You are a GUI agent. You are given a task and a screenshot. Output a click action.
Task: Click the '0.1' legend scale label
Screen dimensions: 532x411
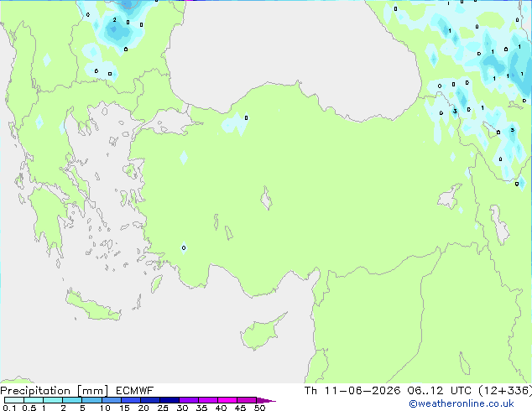click(9, 408)
